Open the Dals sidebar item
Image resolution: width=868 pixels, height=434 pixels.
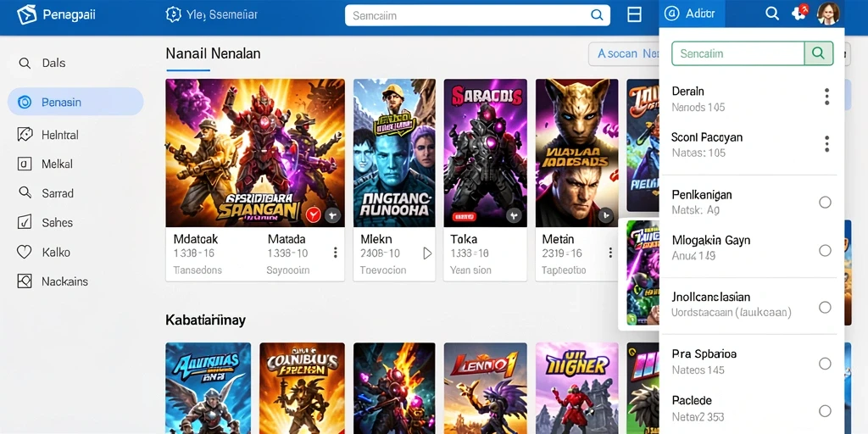75,63
